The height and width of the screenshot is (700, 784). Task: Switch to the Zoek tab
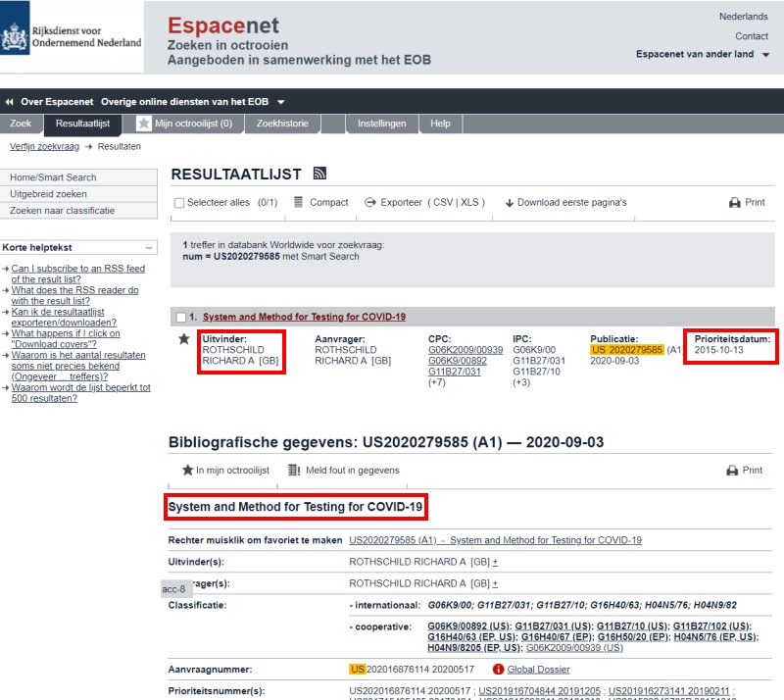click(21, 124)
